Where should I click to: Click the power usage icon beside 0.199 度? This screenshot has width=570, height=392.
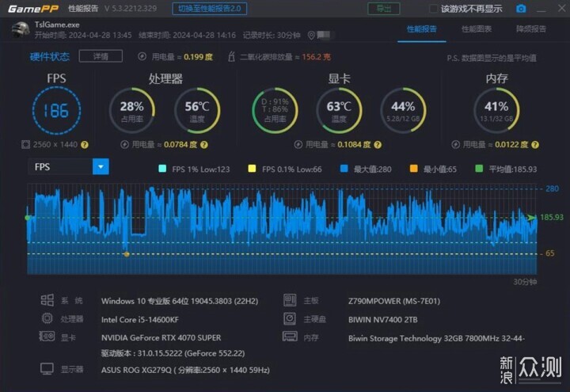pyautogui.click(x=142, y=56)
